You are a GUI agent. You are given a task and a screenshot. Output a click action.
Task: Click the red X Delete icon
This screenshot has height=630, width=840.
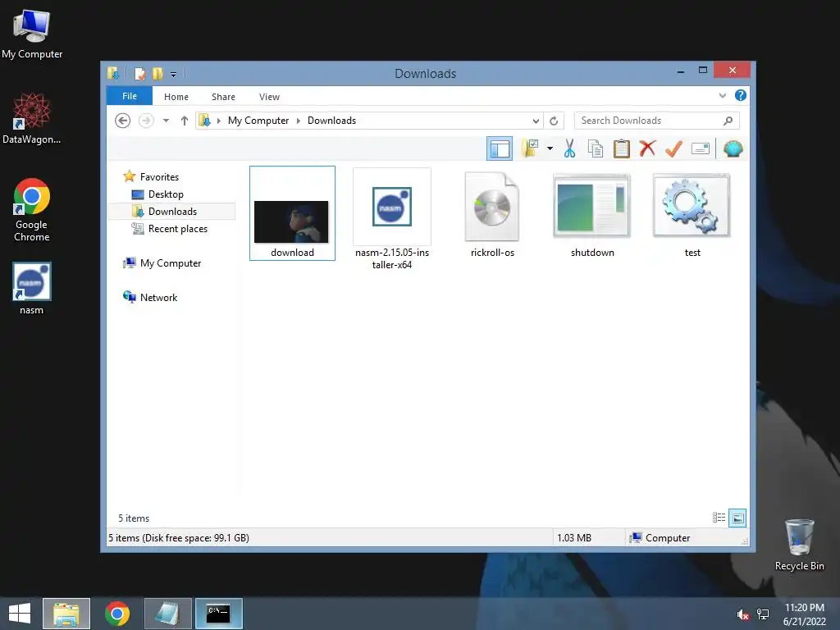click(647, 148)
